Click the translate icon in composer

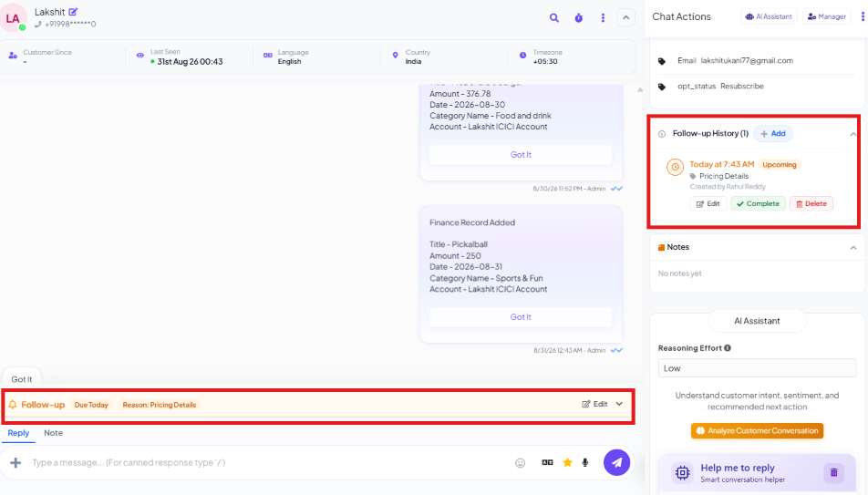[x=547, y=462]
